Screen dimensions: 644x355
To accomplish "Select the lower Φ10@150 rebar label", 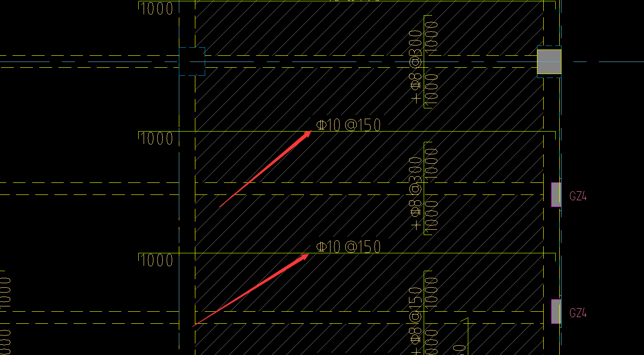I will pyautogui.click(x=348, y=247).
